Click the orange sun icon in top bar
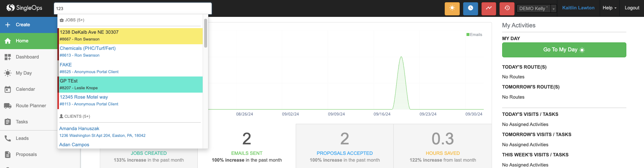The width and height of the screenshot is (644, 168). click(452, 9)
